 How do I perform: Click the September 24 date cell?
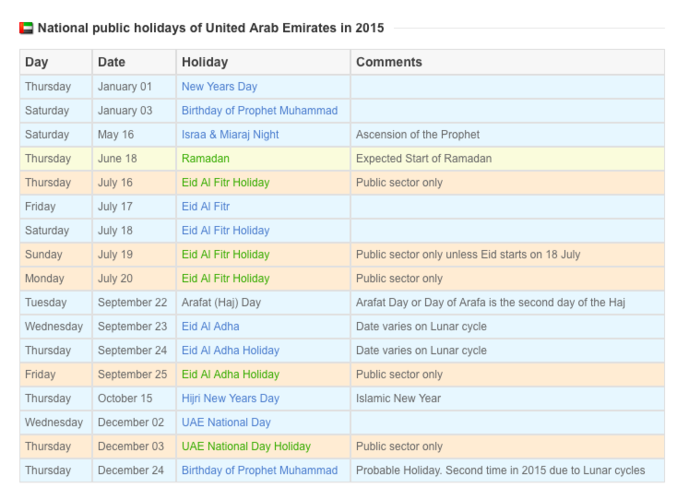click(134, 350)
